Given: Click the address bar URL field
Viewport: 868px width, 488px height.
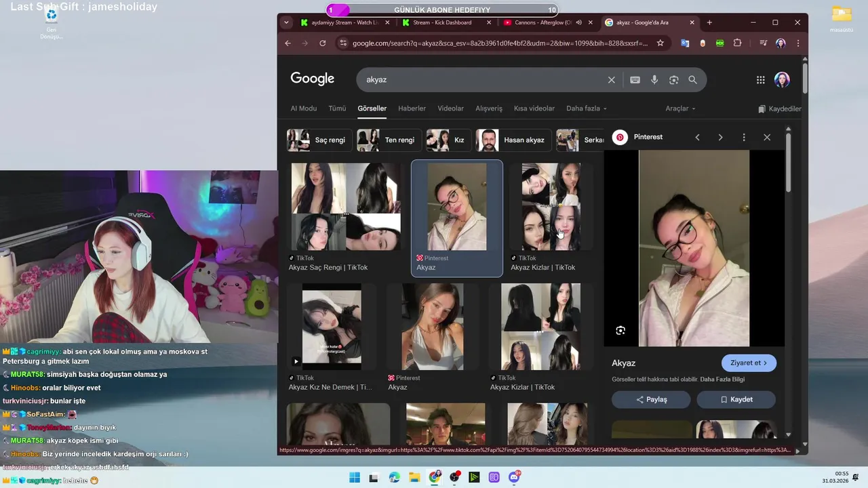Looking at the screenshot, I should point(500,43).
